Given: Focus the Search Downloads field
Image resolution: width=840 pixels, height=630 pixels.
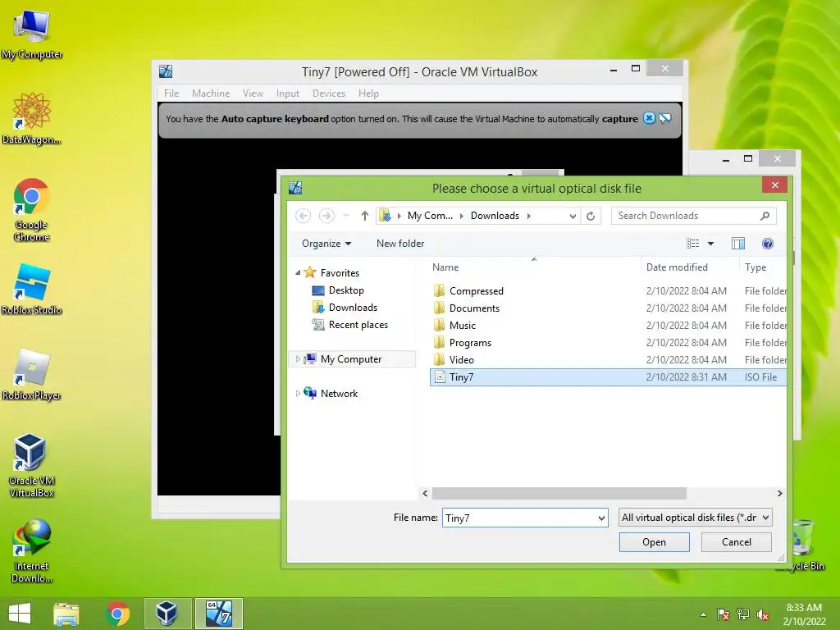Looking at the screenshot, I should [693, 216].
